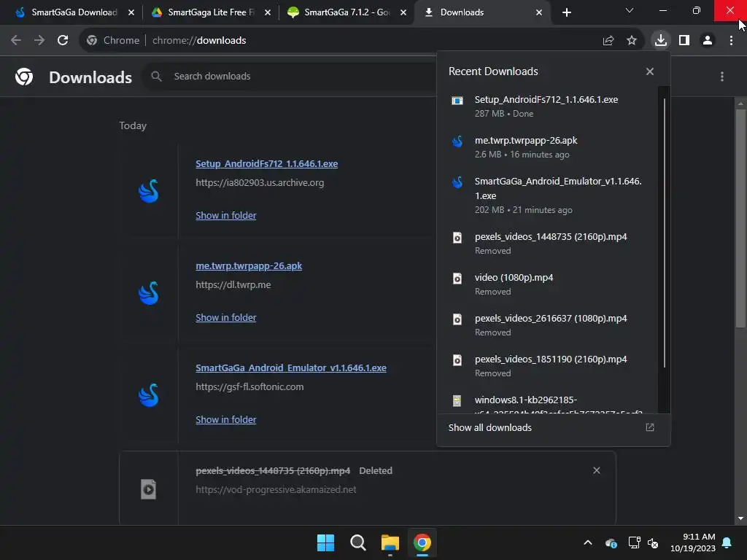Select me.twrp.twrpapp-26.apk in Recent Downloads popup
747x560 pixels.
point(548,147)
